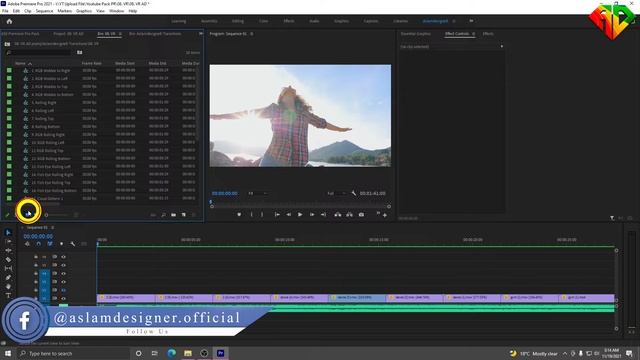
Task: Switch to the Audio workspace
Action: coord(314,21)
